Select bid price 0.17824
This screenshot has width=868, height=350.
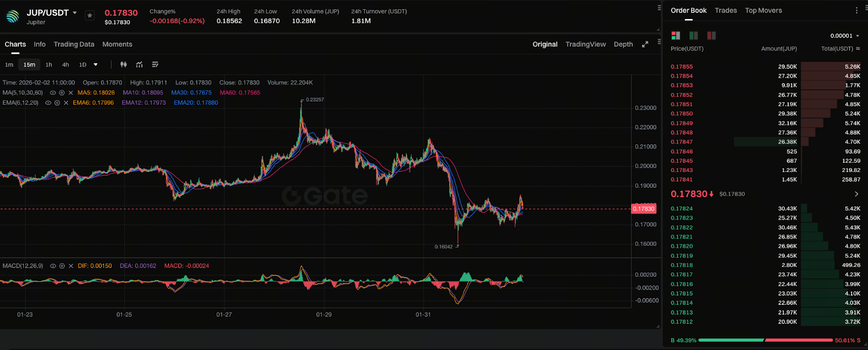coord(681,209)
